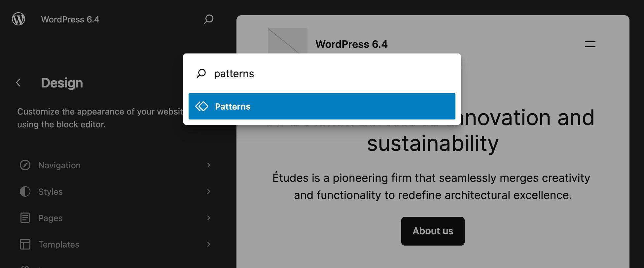The height and width of the screenshot is (268, 644).
Task: Click the WordPress 6.4 site title in preview
Action: [351, 44]
